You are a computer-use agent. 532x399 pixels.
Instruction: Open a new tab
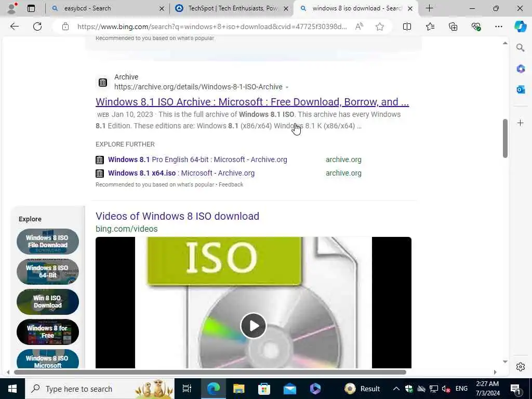pyautogui.click(x=429, y=8)
